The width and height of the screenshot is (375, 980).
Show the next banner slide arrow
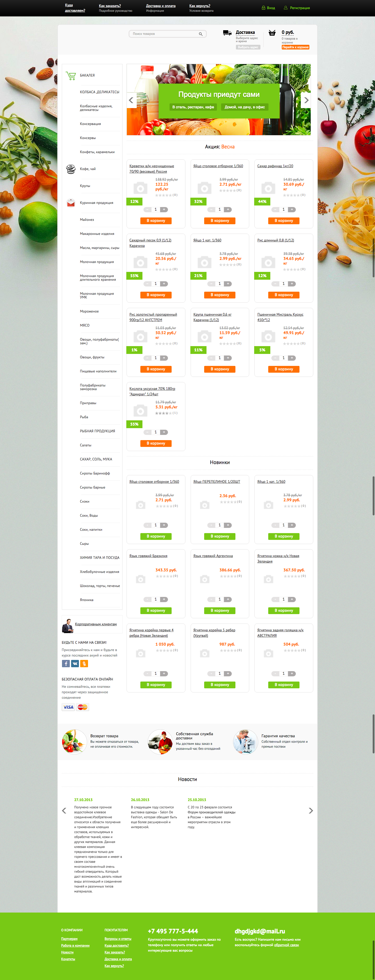306,101
